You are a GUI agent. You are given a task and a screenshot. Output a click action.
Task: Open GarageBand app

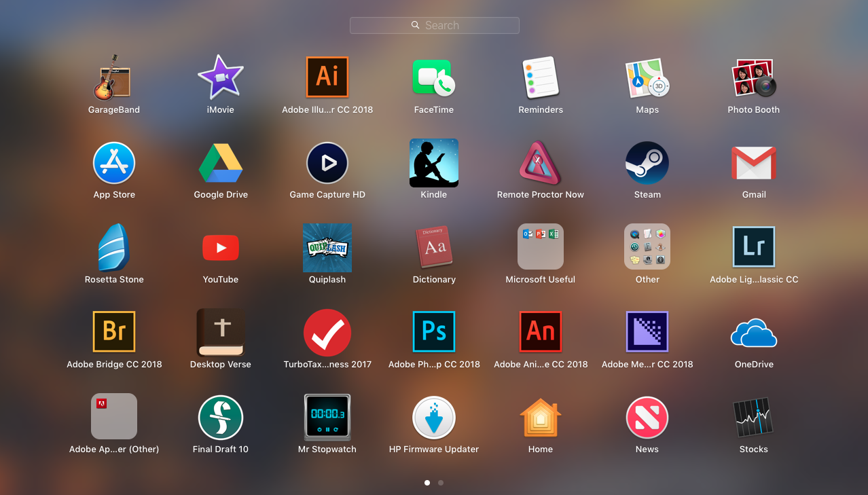pos(113,78)
